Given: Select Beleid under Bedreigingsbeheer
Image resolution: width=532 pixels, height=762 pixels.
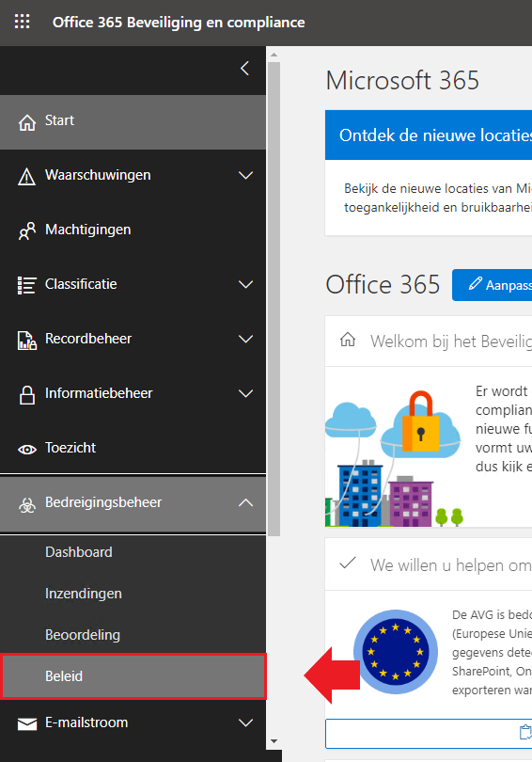Looking at the screenshot, I should [133, 676].
